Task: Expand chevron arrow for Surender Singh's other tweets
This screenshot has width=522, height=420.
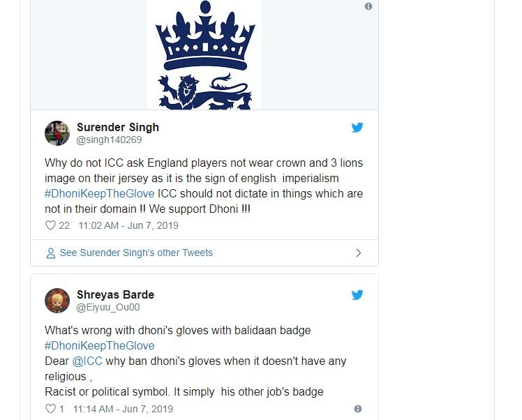Action: [x=359, y=253]
